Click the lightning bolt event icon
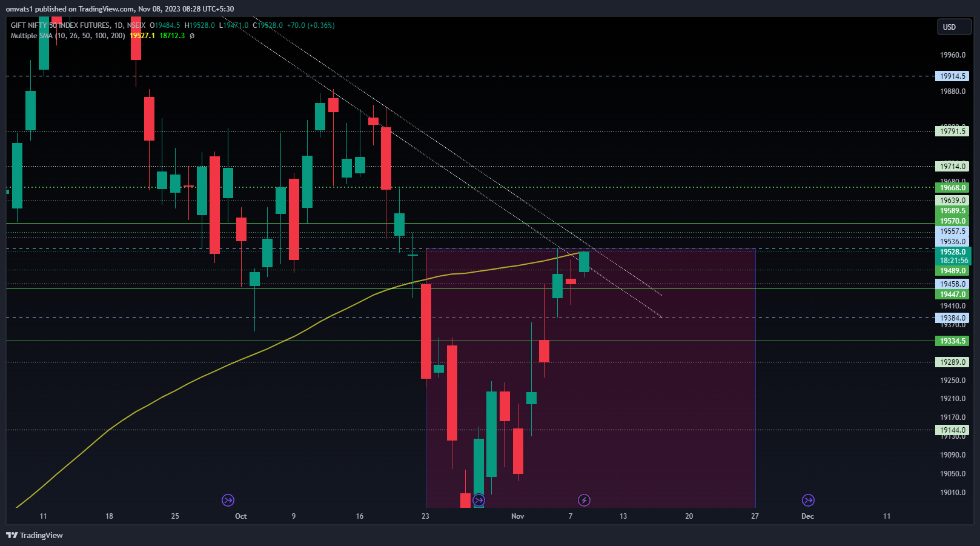Image resolution: width=980 pixels, height=546 pixels. pos(584,500)
